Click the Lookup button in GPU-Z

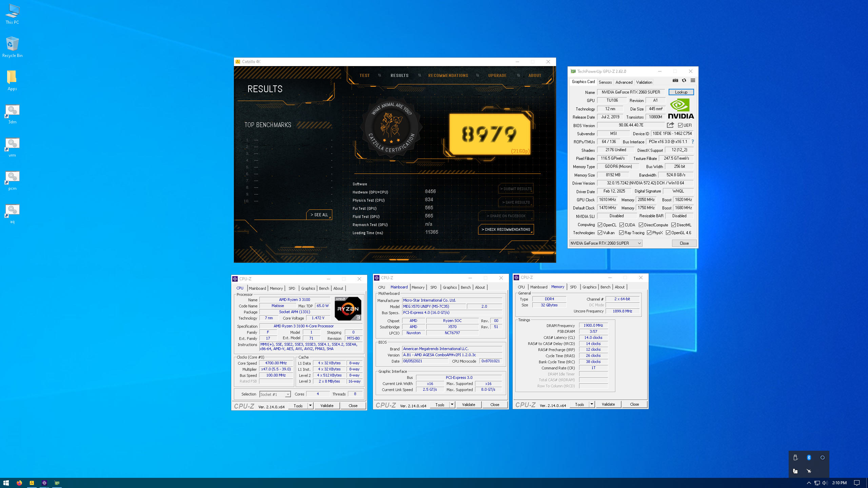[x=681, y=92]
